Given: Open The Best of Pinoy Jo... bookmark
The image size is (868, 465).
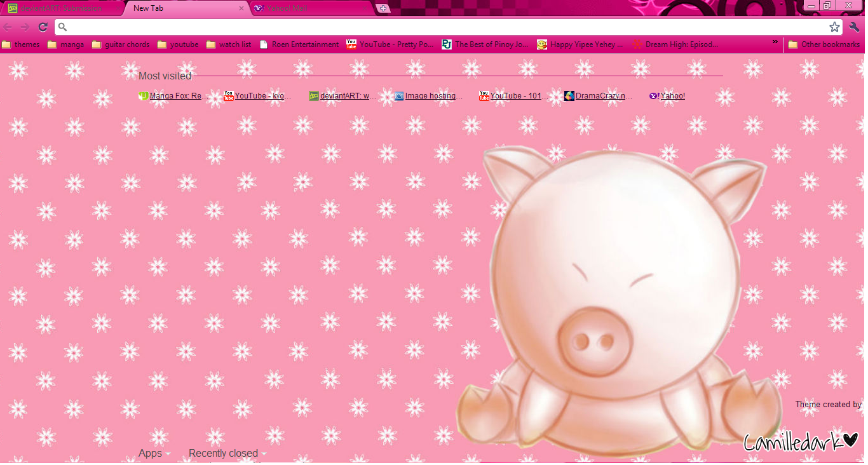Looking at the screenshot, I should coord(485,44).
